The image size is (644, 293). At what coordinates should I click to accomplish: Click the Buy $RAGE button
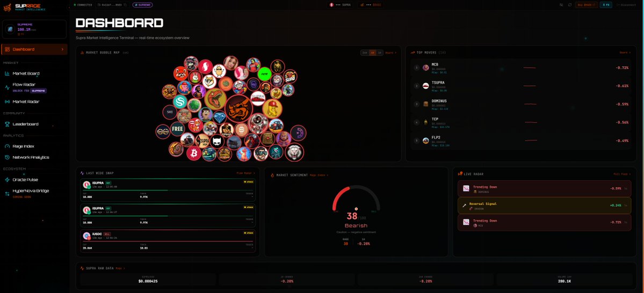[586, 5]
